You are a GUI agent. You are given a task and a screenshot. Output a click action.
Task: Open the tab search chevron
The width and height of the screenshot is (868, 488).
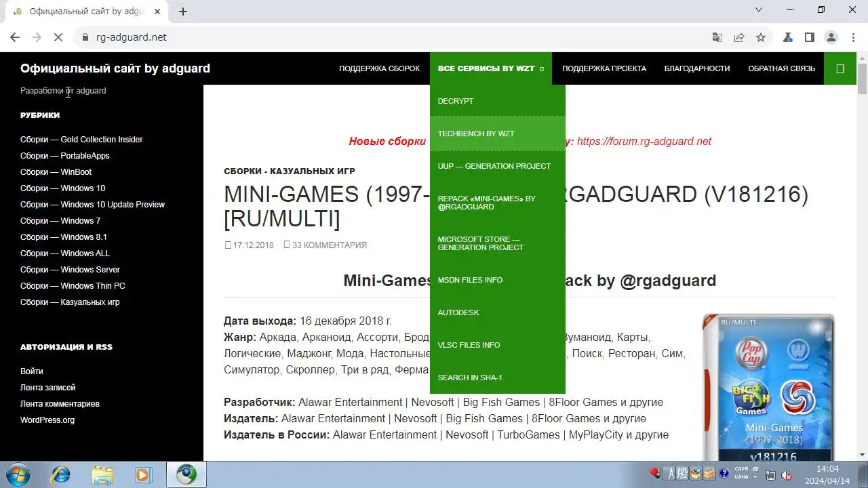click(759, 9)
